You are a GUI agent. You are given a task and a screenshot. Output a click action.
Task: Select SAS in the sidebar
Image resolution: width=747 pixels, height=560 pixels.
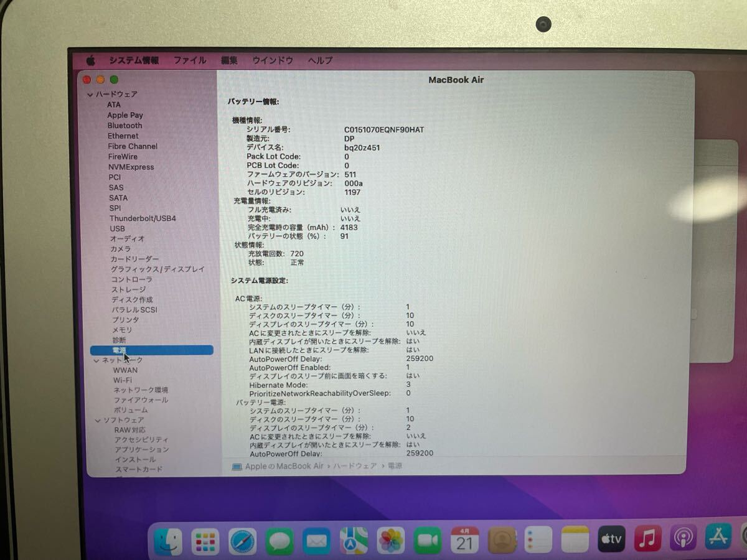(x=116, y=187)
